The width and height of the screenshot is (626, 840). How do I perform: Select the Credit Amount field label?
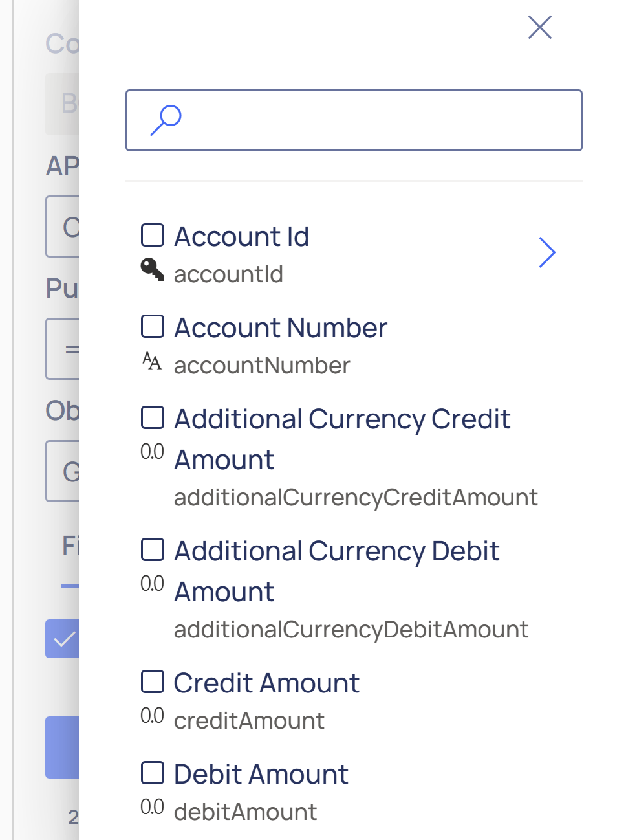click(x=266, y=683)
